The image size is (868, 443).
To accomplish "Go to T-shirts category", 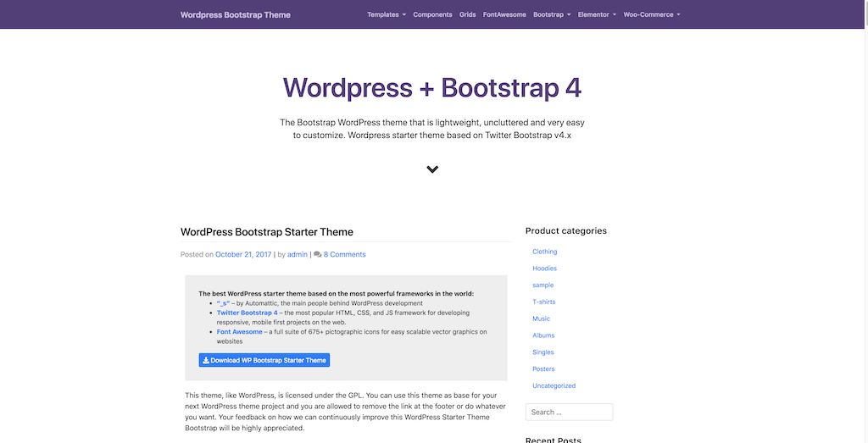I will 543,302.
